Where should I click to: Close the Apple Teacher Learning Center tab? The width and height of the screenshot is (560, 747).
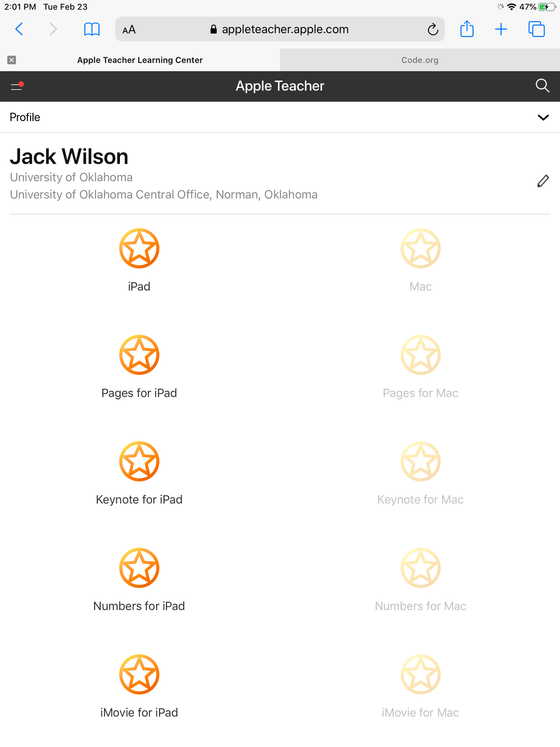point(12,60)
